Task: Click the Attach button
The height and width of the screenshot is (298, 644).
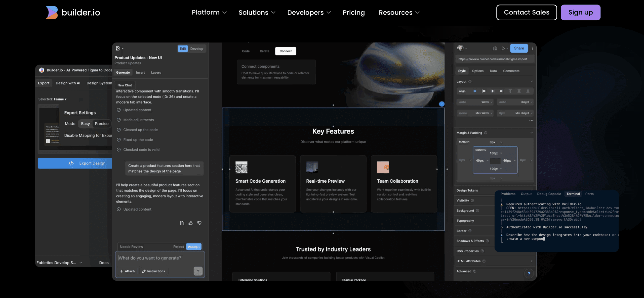Action: coord(128,271)
